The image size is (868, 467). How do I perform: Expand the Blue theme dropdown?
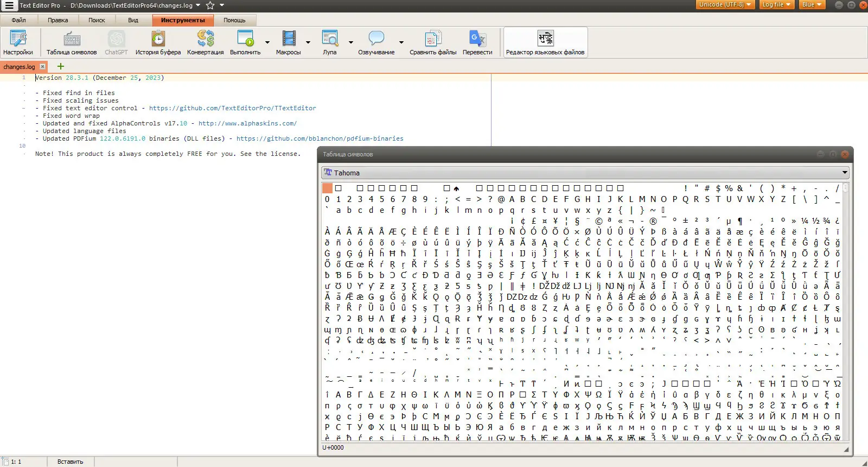[x=812, y=5]
